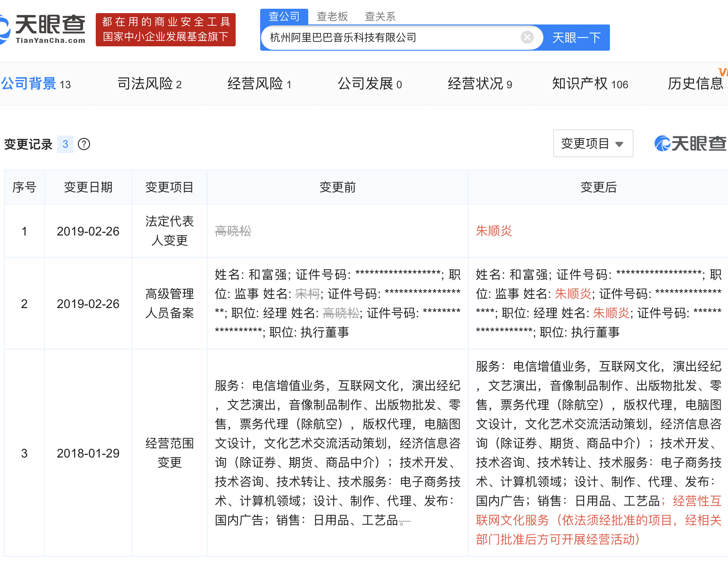Switch to the 查关系 tab

pos(380,16)
